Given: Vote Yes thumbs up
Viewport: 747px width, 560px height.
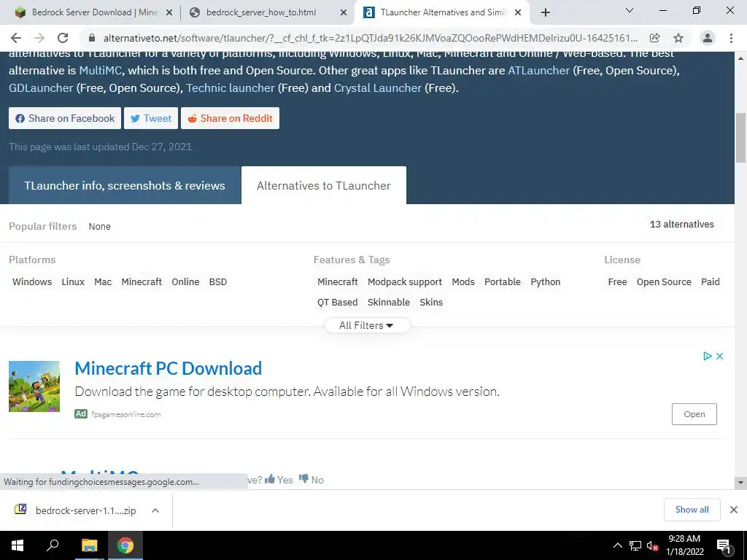Looking at the screenshot, I should click(279, 480).
